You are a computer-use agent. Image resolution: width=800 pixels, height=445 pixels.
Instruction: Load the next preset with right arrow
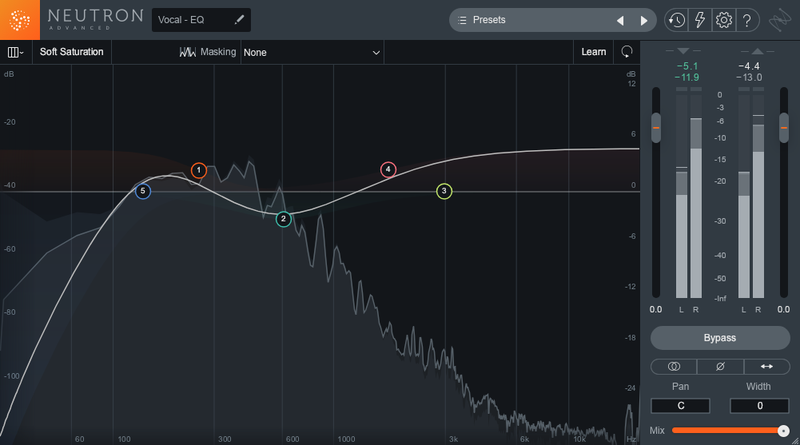(x=644, y=20)
